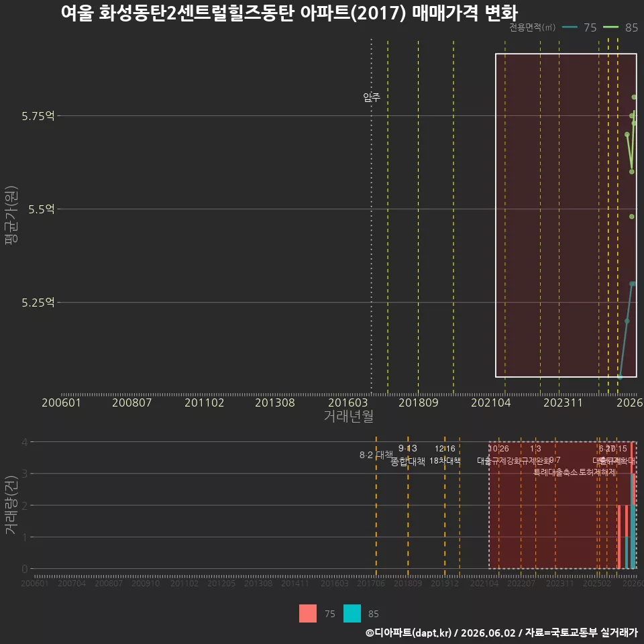Click the 1·3 policy date annotation
The height and width of the screenshot is (644, 644).
(535, 449)
